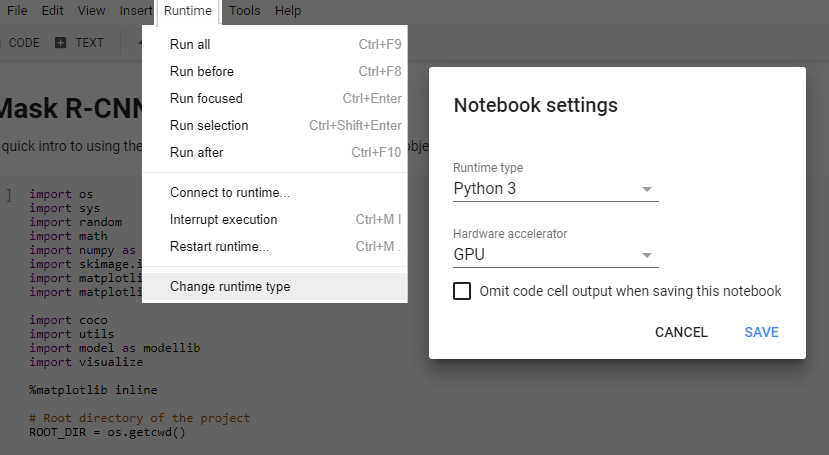Select Run all from Runtime menu
Viewport: 829px width, 455px height.
click(x=190, y=45)
